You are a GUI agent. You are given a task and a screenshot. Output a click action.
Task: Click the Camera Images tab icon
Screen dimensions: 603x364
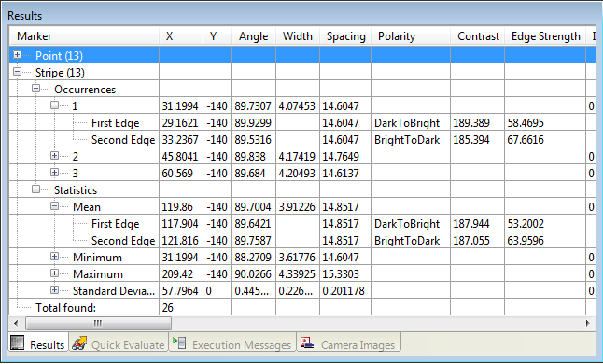pyautogui.click(x=307, y=343)
